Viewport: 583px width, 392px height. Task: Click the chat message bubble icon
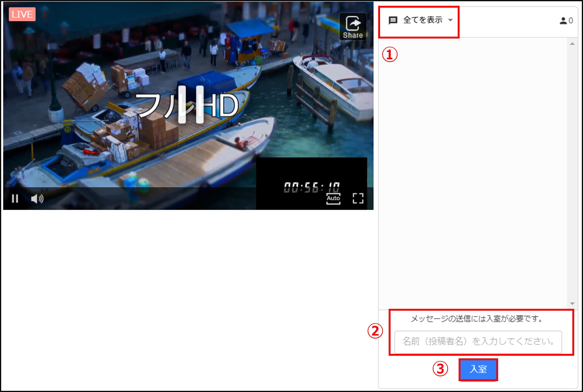point(393,20)
